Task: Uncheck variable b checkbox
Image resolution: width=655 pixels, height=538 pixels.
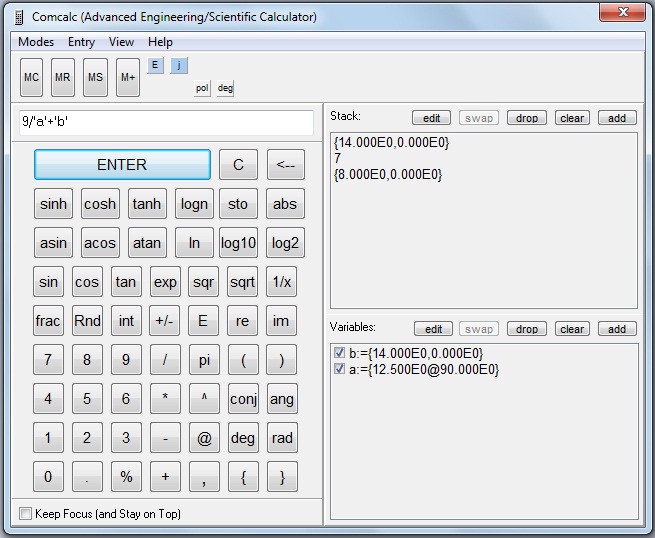Action: pos(340,353)
